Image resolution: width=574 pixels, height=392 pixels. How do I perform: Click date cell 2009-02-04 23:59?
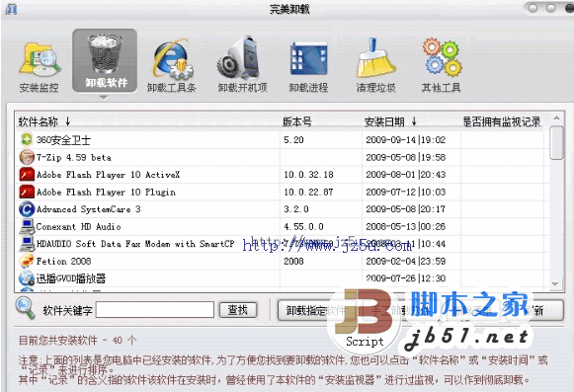tap(406, 261)
